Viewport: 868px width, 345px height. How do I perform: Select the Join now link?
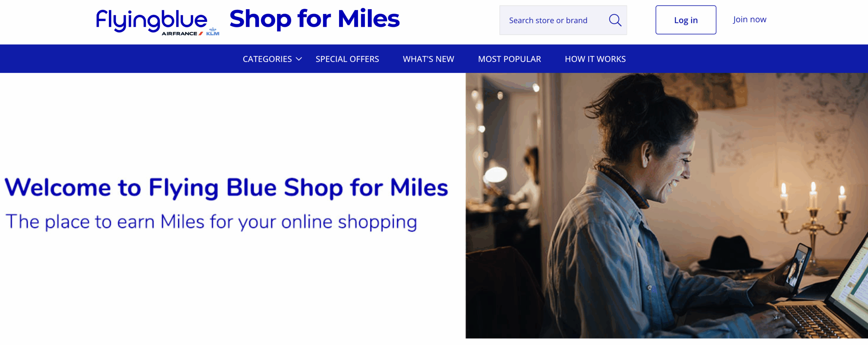click(749, 19)
